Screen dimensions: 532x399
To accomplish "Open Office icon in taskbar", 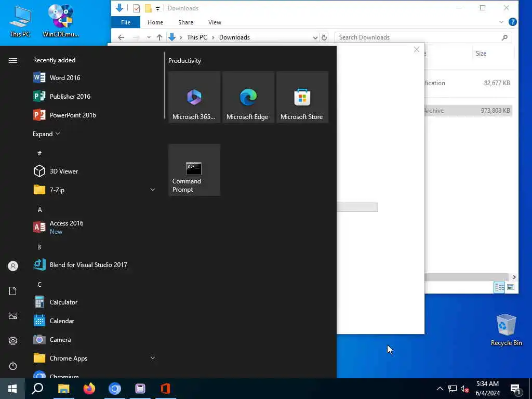I will pos(166,389).
